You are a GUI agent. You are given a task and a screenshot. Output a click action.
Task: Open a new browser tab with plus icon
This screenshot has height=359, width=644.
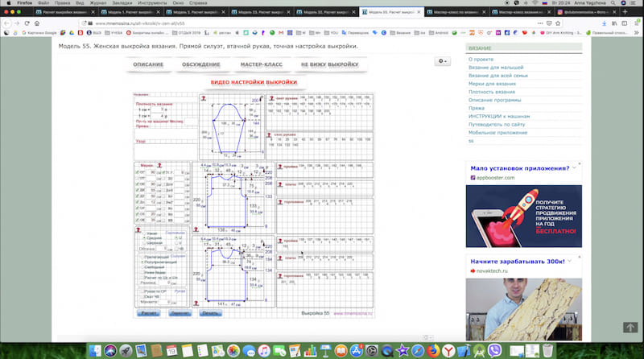tap(625, 12)
